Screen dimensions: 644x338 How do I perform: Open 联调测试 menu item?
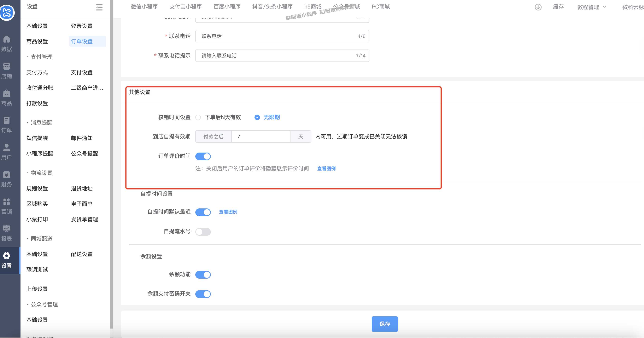[x=37, y=270]
